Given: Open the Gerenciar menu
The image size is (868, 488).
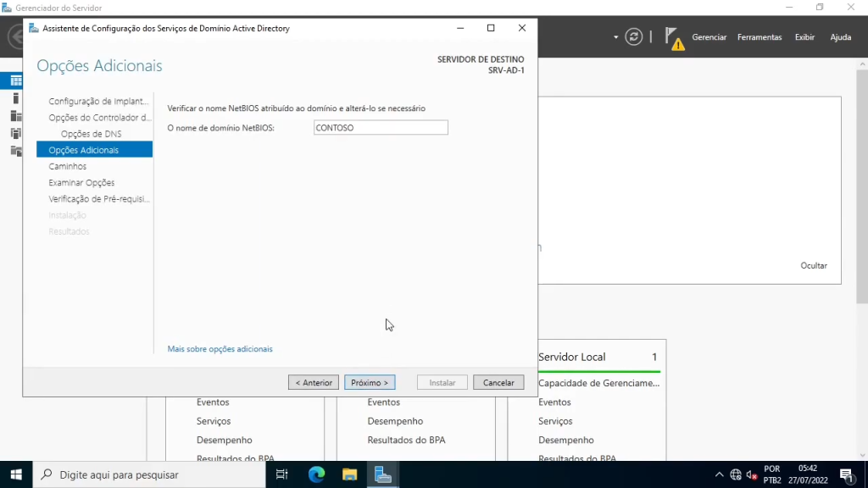Looking at the screenshot, I should pyautogui.click(x=709, y=37).
